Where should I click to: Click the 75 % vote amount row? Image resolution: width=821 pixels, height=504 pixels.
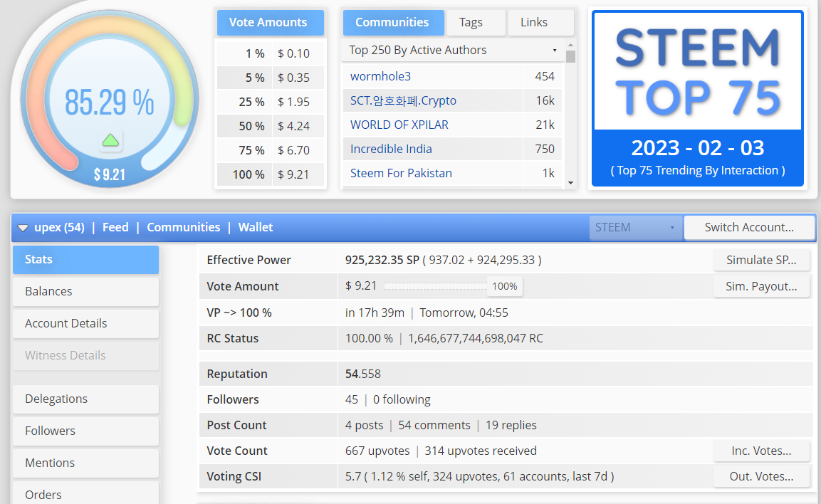(270, 150)
